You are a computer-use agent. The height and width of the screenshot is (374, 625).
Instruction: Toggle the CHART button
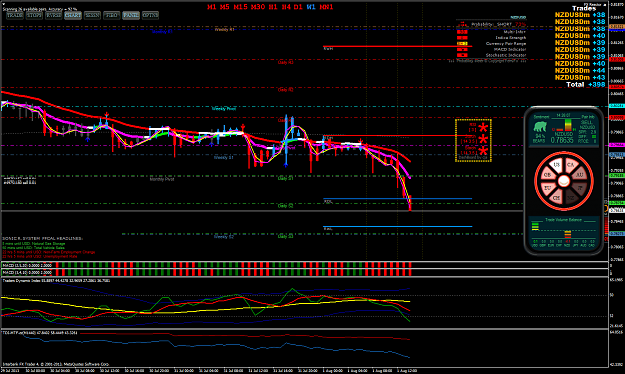point(73,15)
